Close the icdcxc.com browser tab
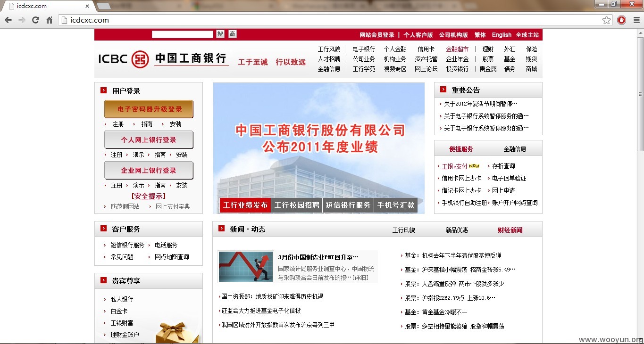The image size is (644, 344). [x=87, y=6]
